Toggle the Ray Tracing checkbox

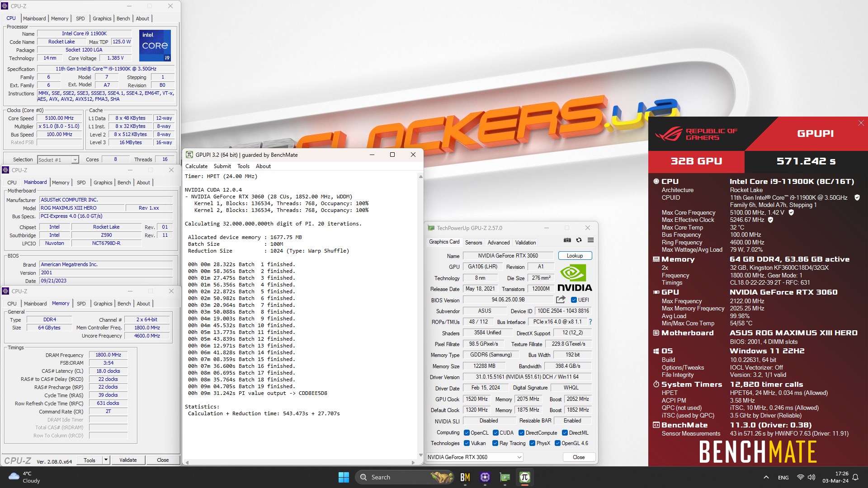[x=495, y=443]
